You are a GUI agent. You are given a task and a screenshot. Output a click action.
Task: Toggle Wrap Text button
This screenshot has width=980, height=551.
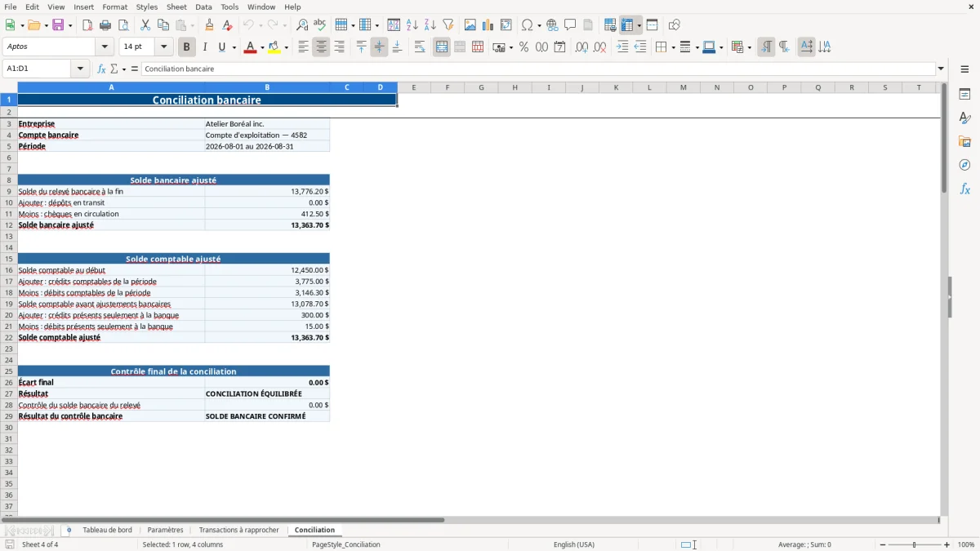(x=420, y=47)
